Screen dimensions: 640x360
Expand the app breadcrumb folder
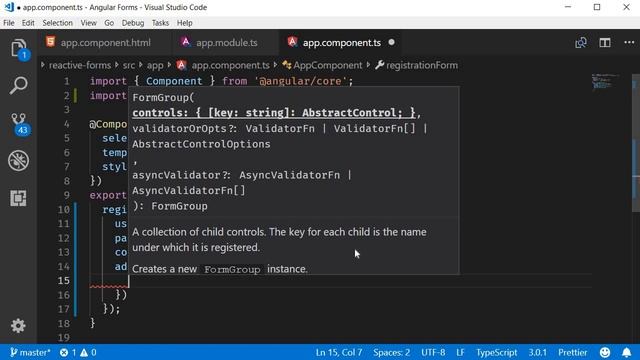tap(155, 65)
